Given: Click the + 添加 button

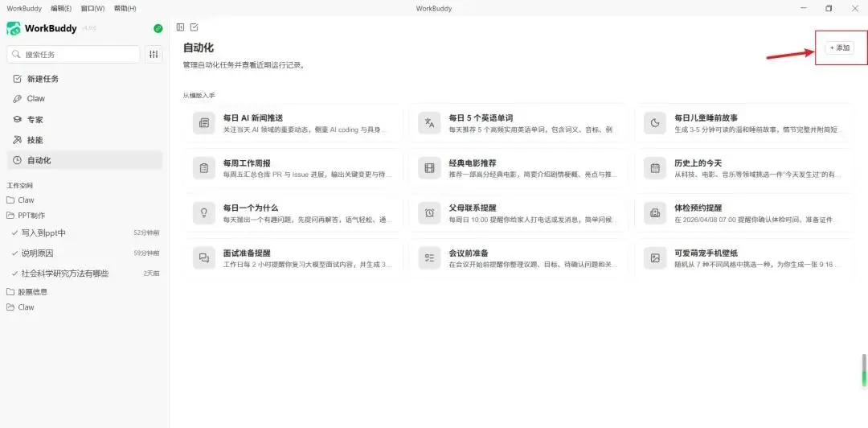Looking at the screenshot, I should point(839,48).
